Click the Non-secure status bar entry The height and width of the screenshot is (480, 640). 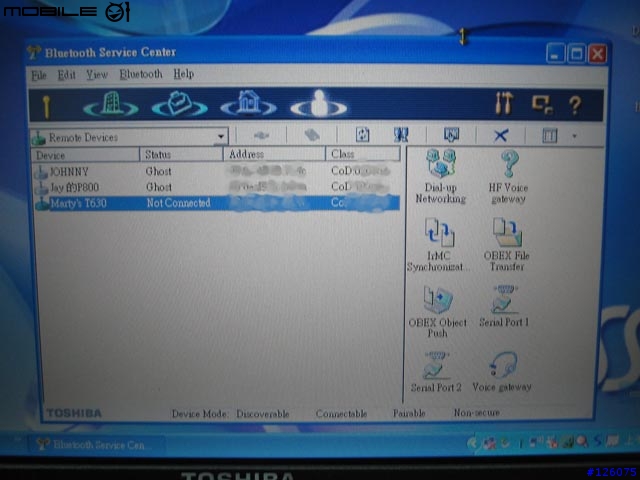click(x=477, y=413)
